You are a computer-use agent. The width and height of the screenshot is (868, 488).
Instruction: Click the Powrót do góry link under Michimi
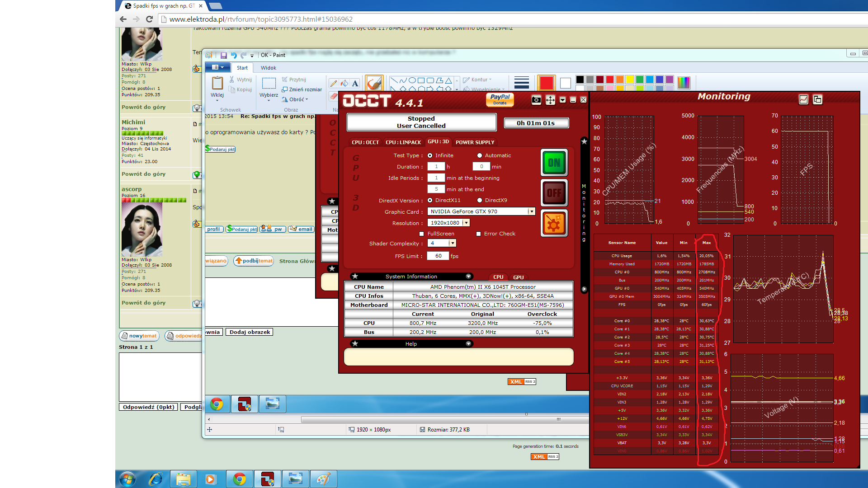[143, 174]
